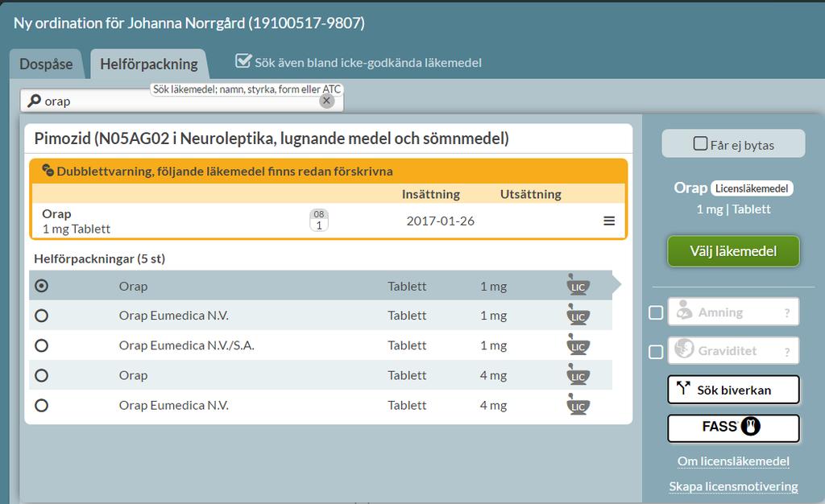Click the Insättning column header
The image size is (825, 504).
click(x=431, y=195)
